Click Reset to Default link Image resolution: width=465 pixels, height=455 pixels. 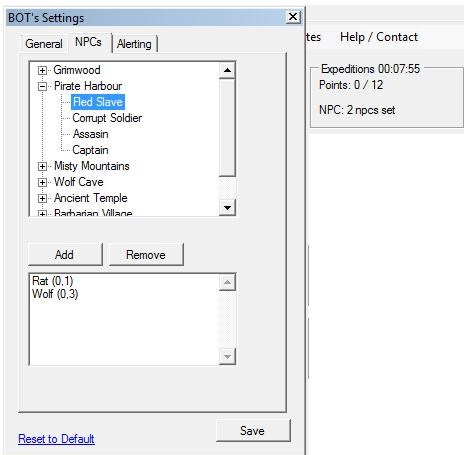coord(56,439)
